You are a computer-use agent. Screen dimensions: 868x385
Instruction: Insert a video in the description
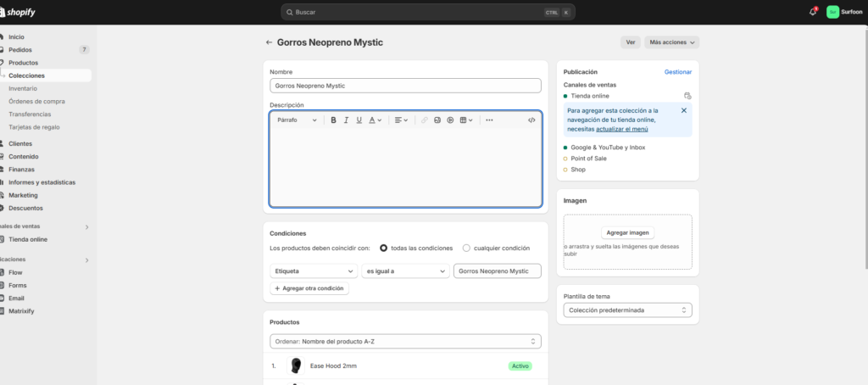coord(450,120)
